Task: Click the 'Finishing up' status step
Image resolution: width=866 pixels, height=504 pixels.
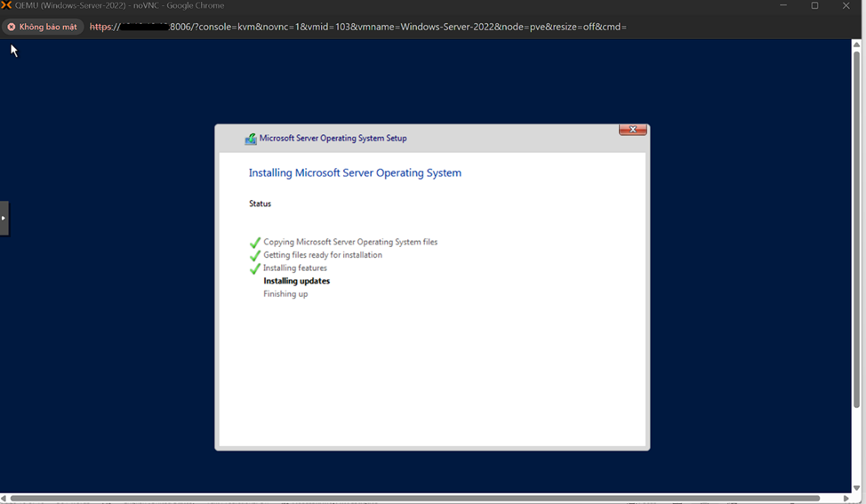Action: 285,294
